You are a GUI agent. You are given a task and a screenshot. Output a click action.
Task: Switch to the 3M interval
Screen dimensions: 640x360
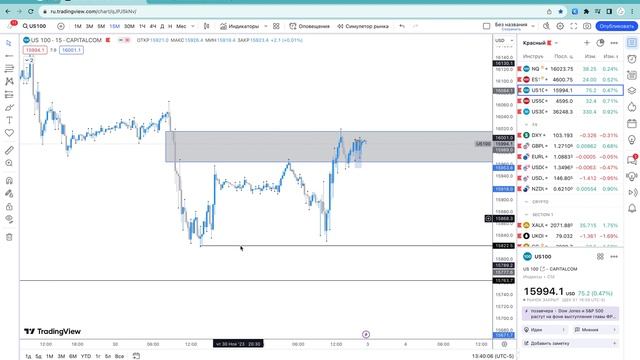point(89,26)
